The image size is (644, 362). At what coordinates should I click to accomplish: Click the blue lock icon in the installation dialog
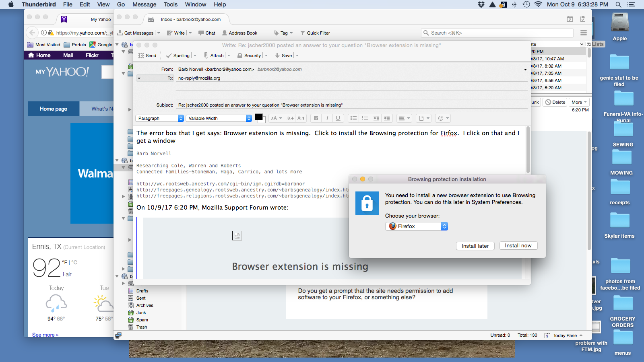pyautogui.click(x=367, y=203)
